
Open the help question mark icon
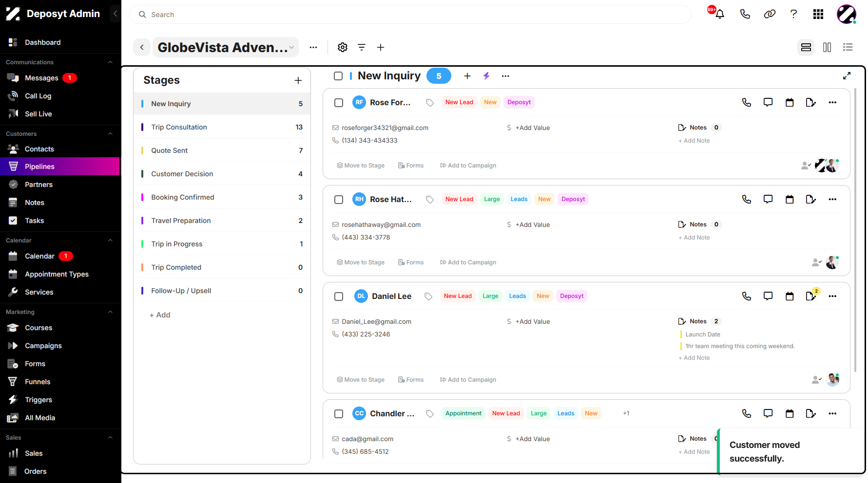[793, 14]
